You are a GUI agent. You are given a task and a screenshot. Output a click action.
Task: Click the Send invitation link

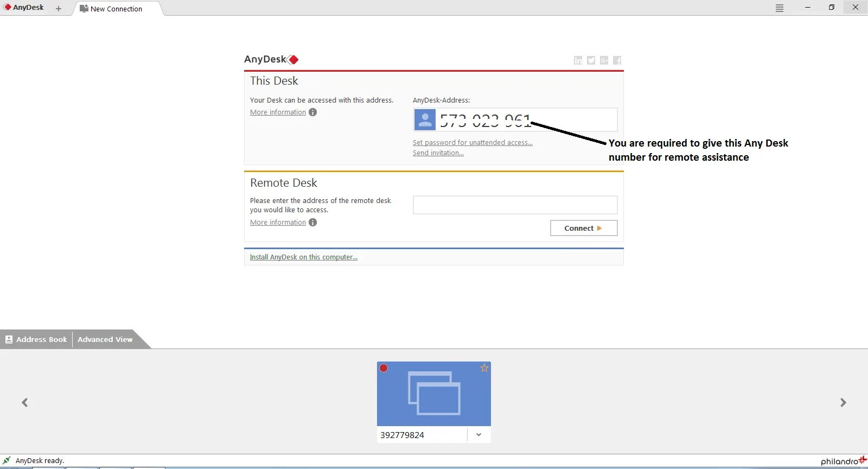pos(438,153)
